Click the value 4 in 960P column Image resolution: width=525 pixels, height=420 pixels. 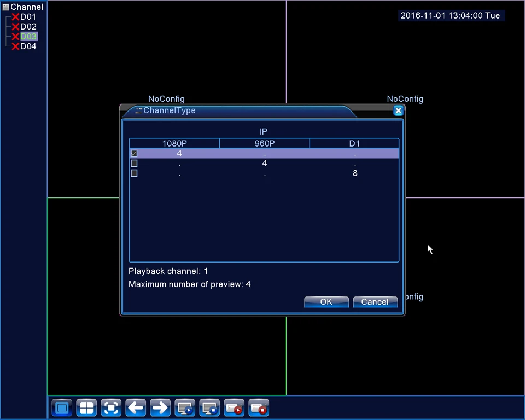point(265,163)
